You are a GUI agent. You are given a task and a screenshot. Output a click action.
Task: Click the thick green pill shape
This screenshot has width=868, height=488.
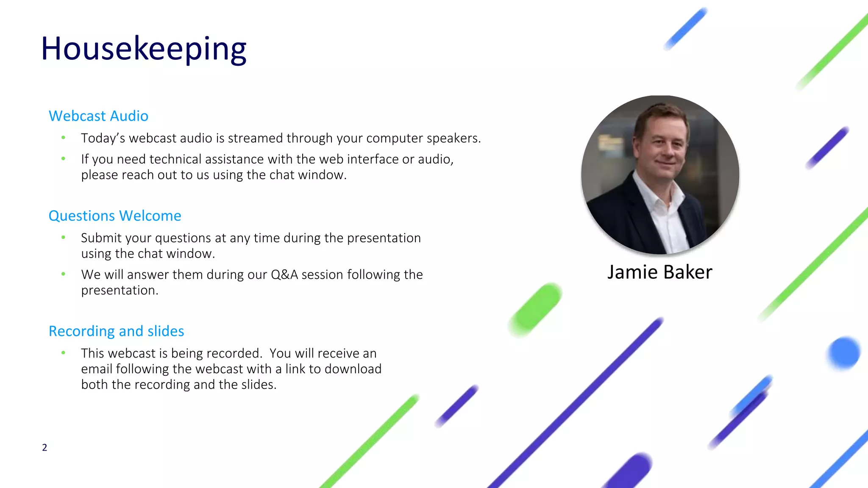[x=536, y=310]
